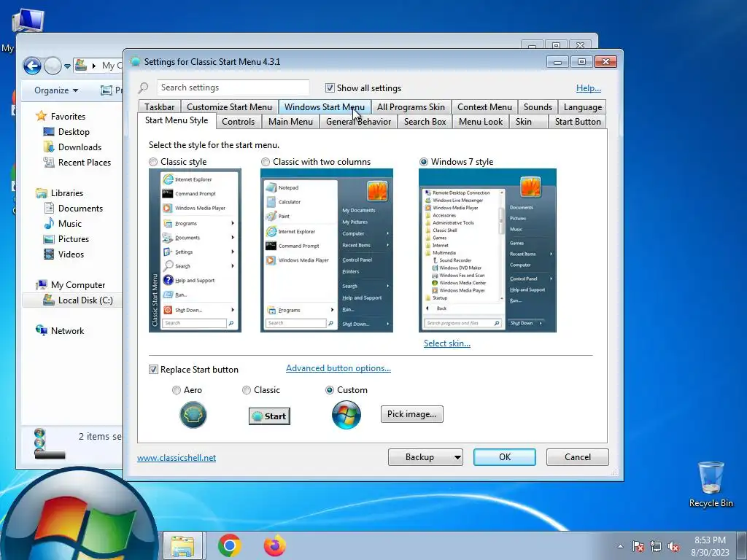Open the Advanced button options... link
This screenshot has width=747, height=560.
pos(338,368)
